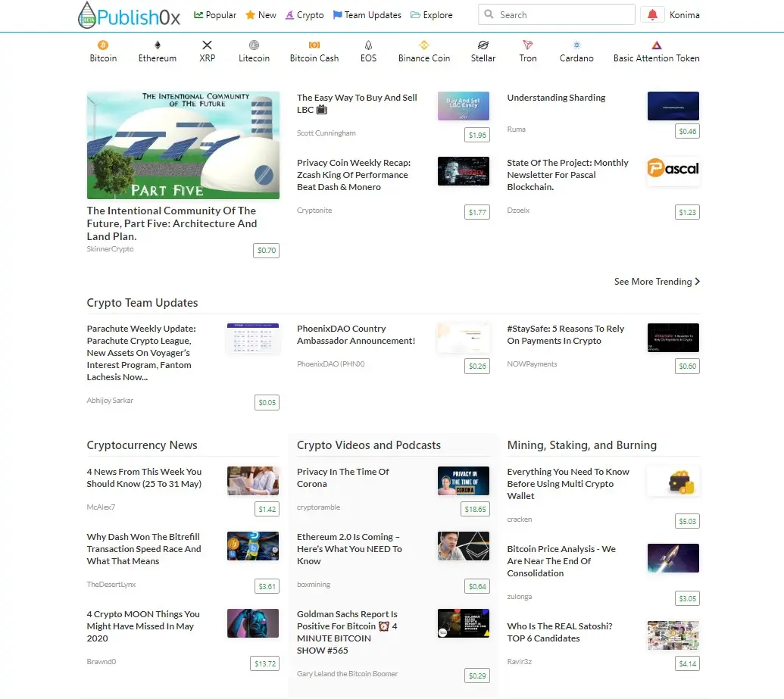Open Mining, Staking, and Burning heading
This screenshot has height=699, width=784.
point(582,445)
